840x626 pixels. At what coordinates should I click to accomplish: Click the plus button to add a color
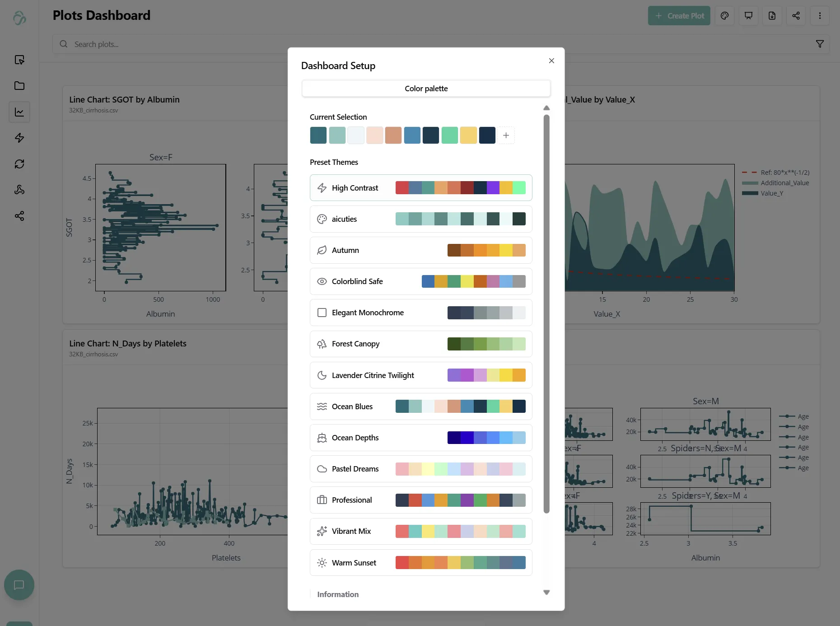(506, 135)
